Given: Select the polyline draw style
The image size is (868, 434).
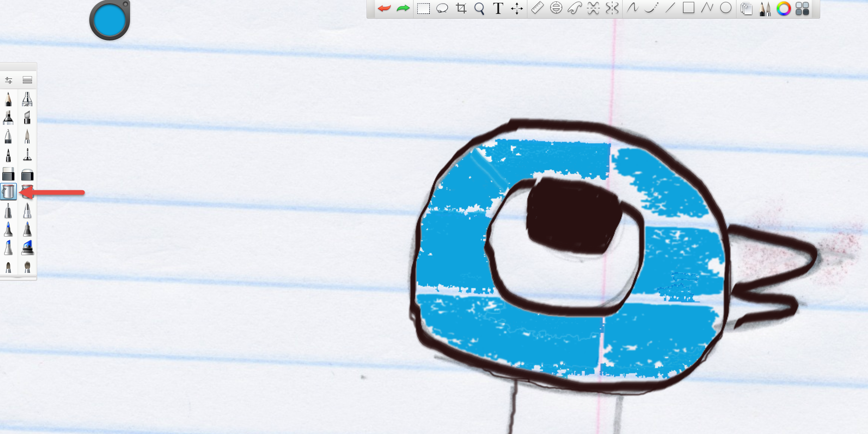Looking at the screenshot, I should (707, 8).
